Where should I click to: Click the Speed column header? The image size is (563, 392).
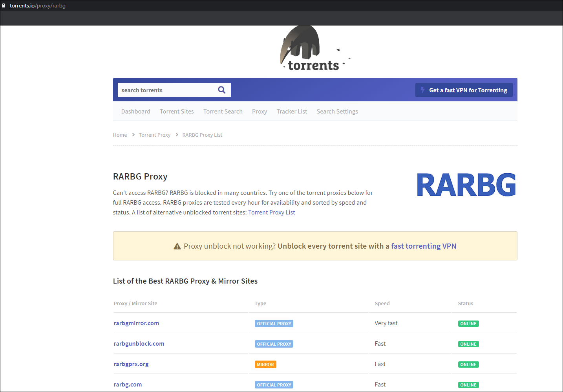382,303
